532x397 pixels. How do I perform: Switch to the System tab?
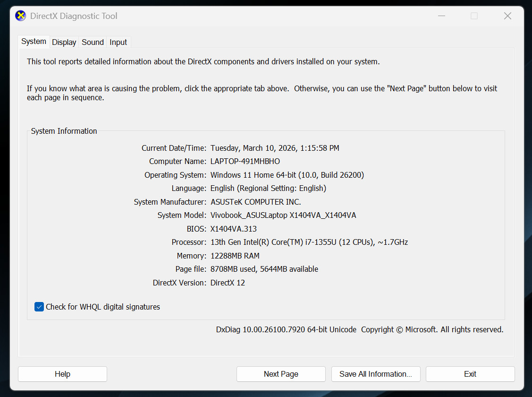[x=34, y=42]
